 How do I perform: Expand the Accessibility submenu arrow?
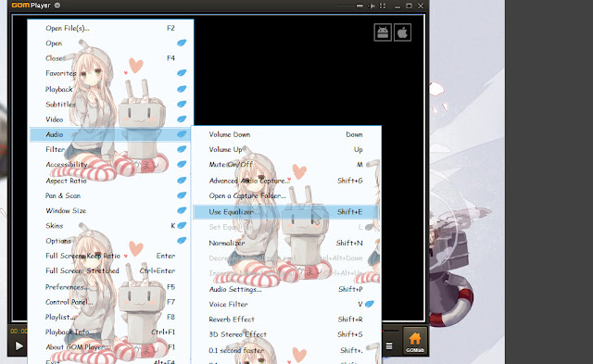182,165
